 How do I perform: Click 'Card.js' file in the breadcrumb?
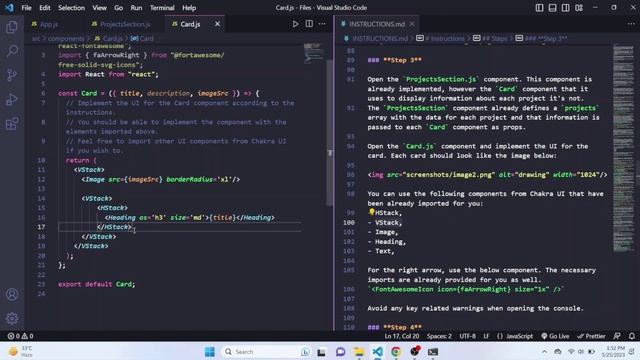tap(112, 38)
